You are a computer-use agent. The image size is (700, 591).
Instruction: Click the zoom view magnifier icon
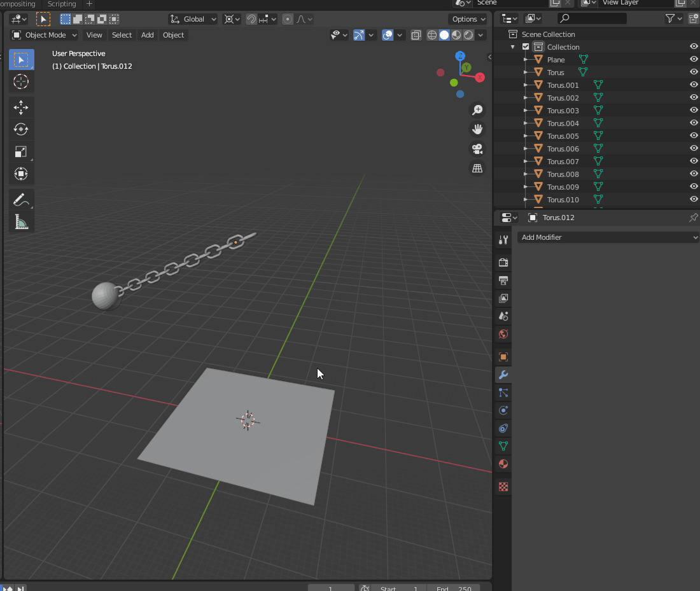point(477,110)
